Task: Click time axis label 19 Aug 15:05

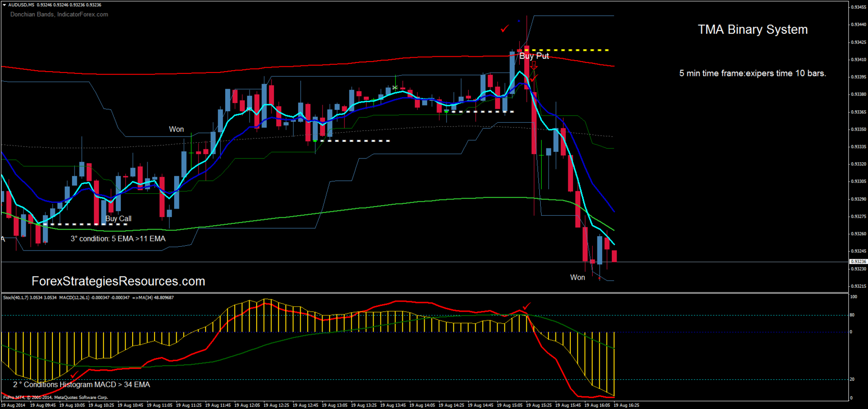Action: tap(510, 405)
